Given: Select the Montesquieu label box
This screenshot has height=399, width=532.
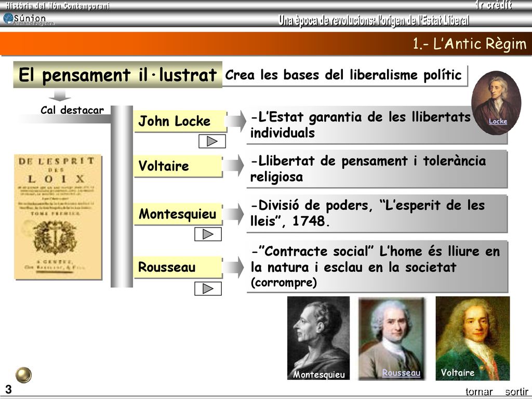Looking at the screenshot, I should pyautogui.click(x=178, y=214).
